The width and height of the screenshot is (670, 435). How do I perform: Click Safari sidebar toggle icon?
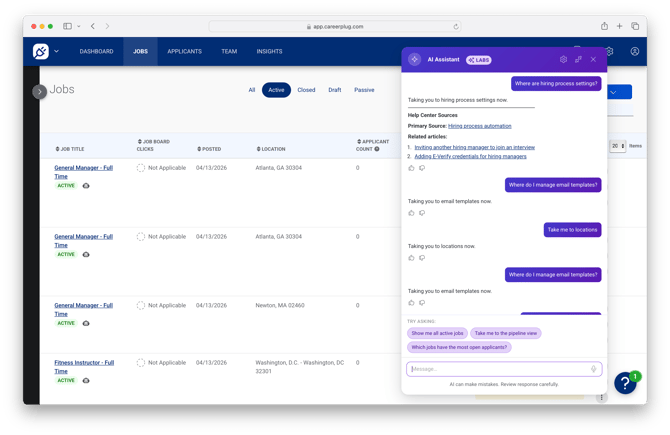click(x=68, y=26)
